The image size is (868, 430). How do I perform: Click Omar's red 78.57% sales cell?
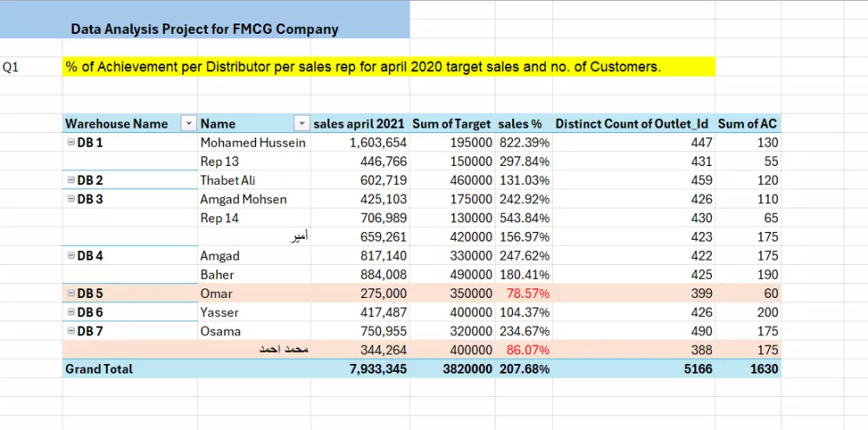click(524, 294)
